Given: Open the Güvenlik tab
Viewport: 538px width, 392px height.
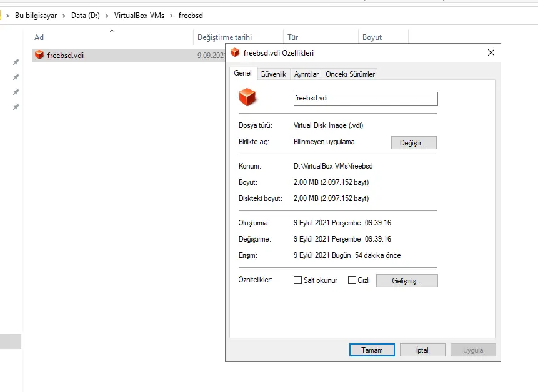Looking at the screenshot, I should 273,74.
